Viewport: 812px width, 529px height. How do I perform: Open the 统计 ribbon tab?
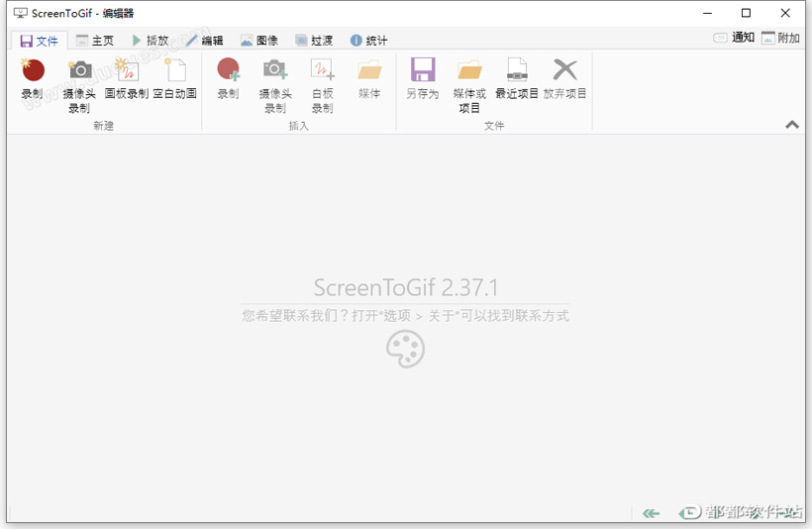pos(368,41)
